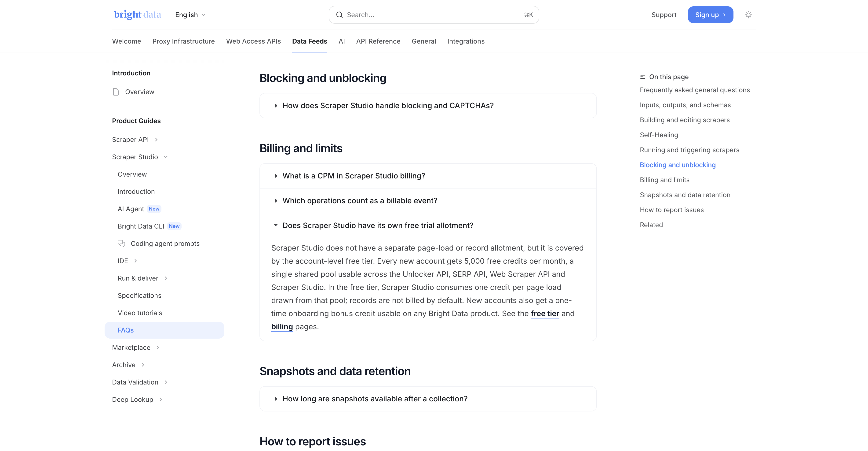Expand the blocking and CAPTCHAs question
The height and width of the screenshot is (451, 868).
pos(428,106)
